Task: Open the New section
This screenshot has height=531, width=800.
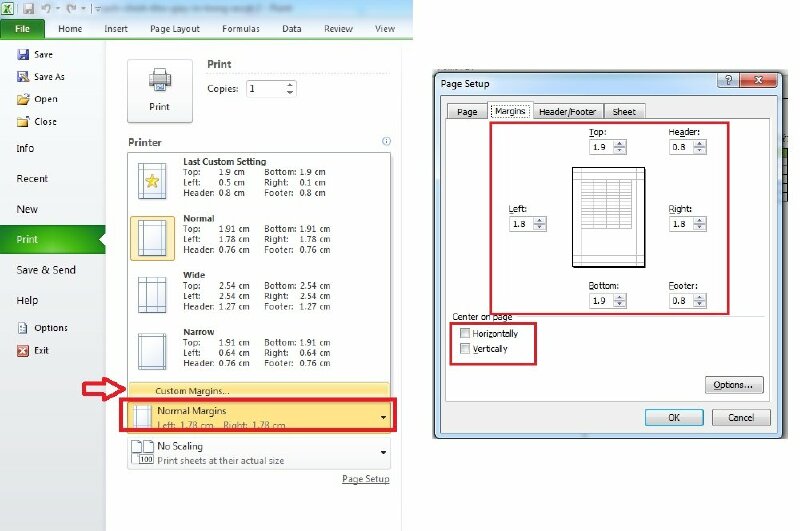Action: click(x=27, y=209)
